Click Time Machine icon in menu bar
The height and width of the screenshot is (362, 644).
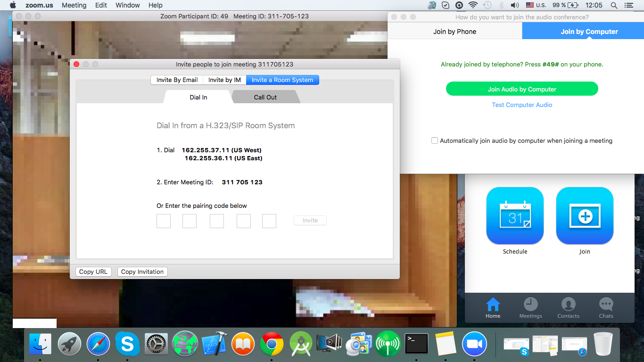point(487,5)
